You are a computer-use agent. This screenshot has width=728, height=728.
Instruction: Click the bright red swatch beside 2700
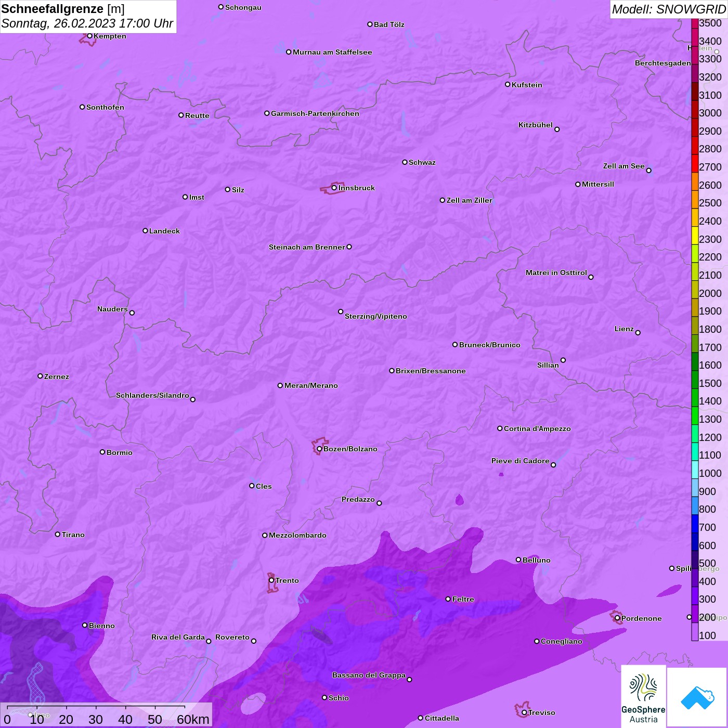click(x=695, y=164)
